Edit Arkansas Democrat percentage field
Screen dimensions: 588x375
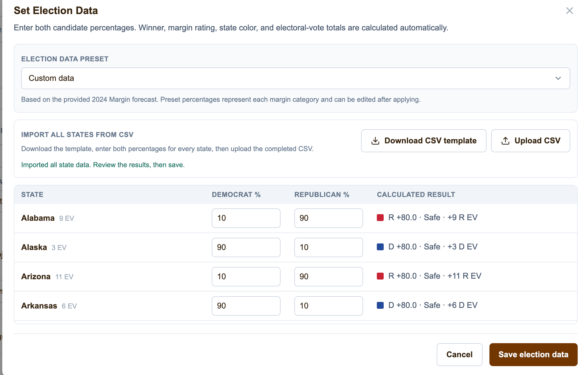tap(246, 306)
